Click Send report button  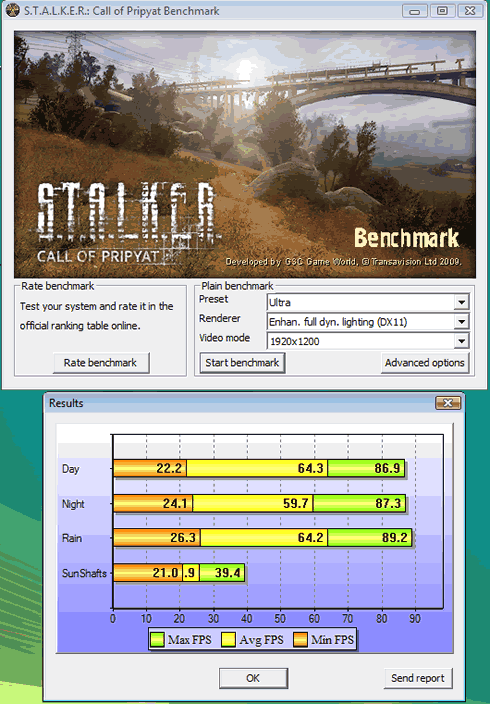click(417, 678)
